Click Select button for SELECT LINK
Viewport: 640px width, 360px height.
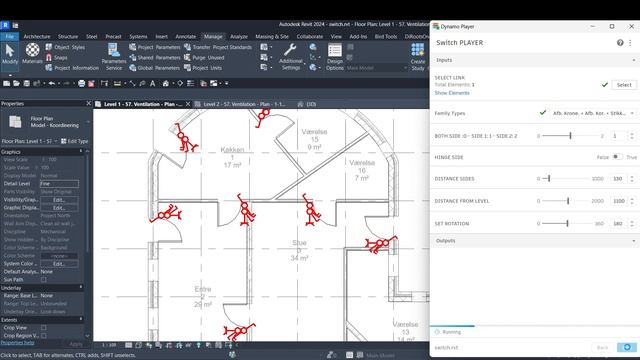pyautogui.click(x=624, y=85)
